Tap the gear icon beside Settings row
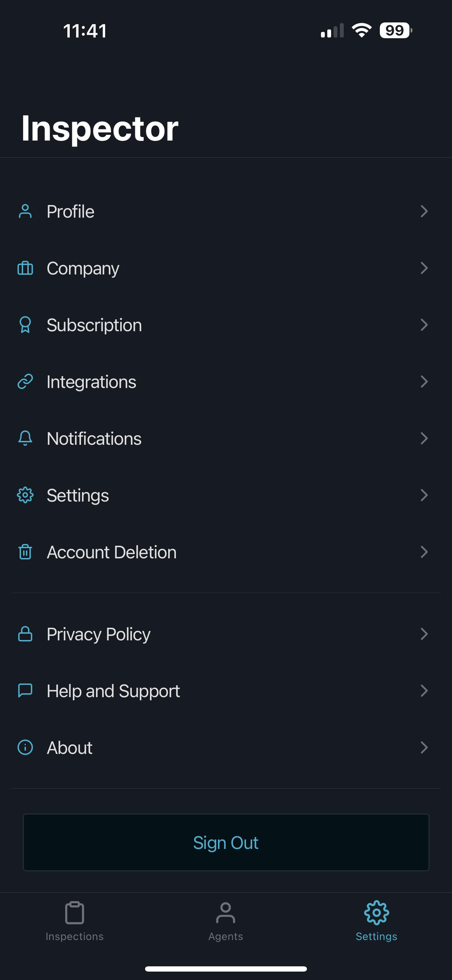This screenshot has width=452, height=980. point(25,495)
